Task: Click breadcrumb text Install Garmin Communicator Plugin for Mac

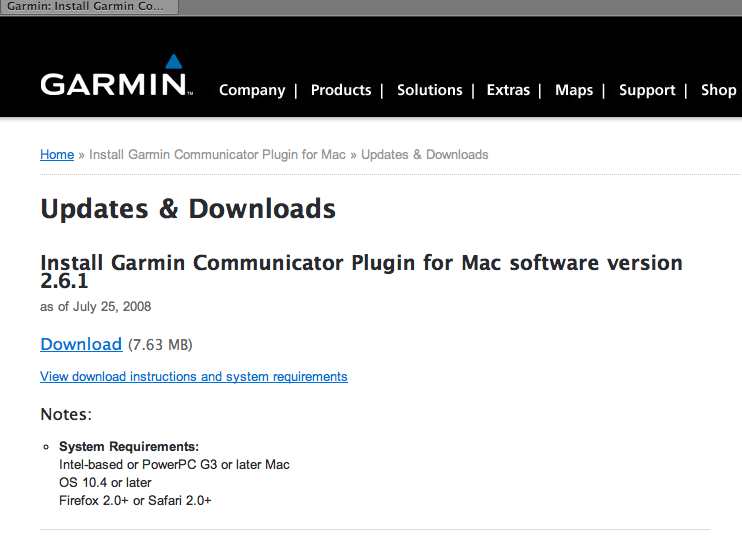Action: coord(217,155)
